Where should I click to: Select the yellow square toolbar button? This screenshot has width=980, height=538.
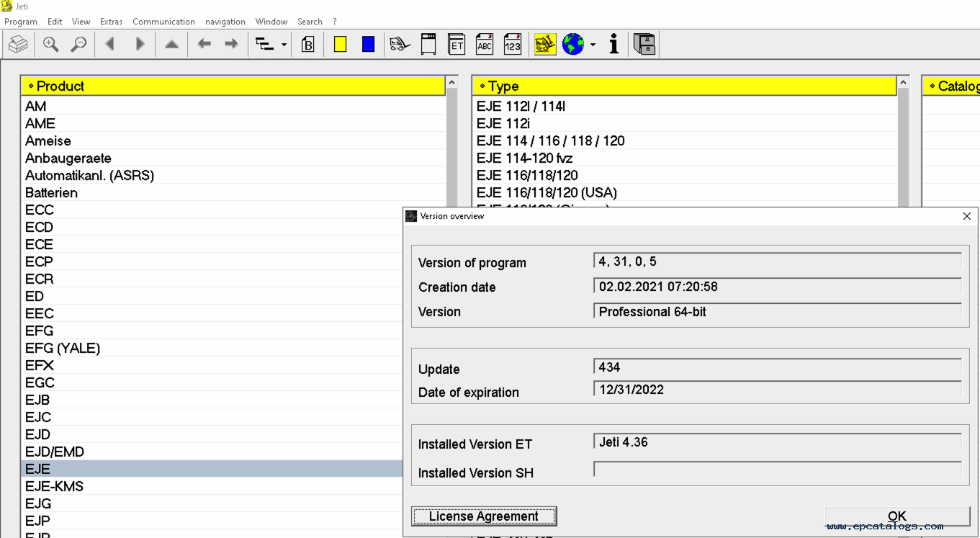[x=341, y=45]
